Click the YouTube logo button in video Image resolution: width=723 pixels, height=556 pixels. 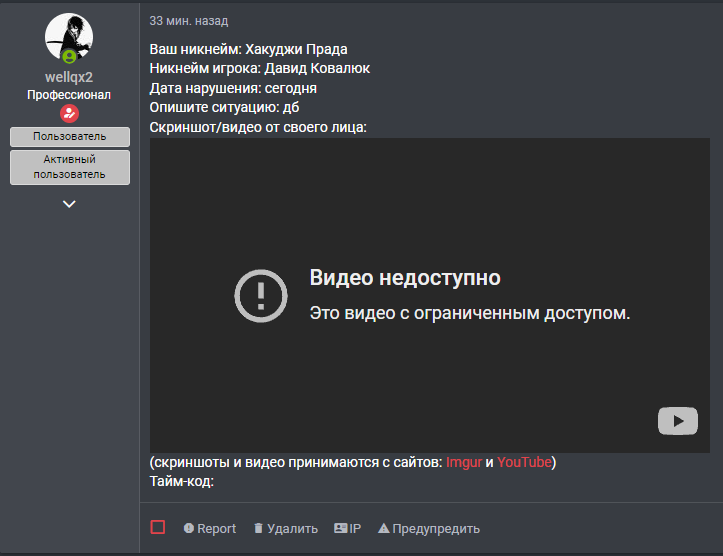(x=677, y=420)
